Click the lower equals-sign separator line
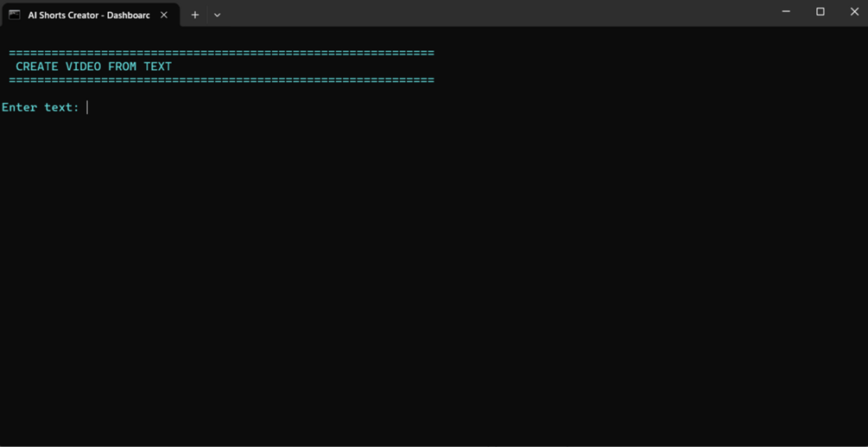Viewport: 868px width, 447px height. 221,80
